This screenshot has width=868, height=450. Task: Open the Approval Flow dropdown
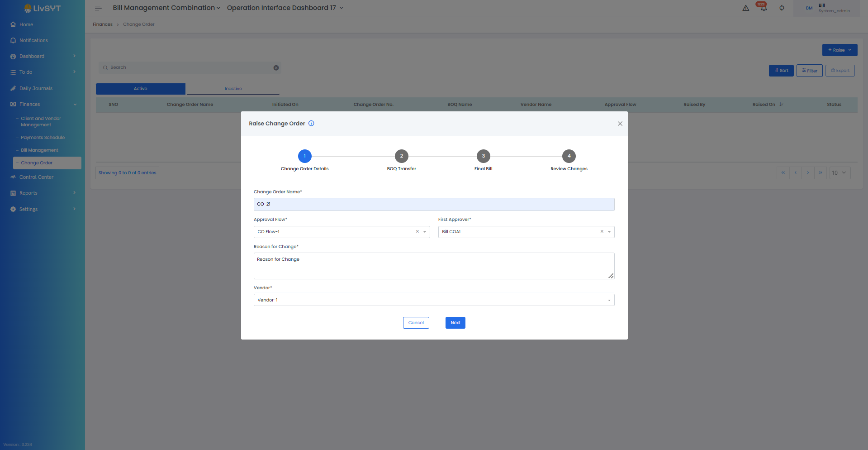pyautogui.click(x=342, y=232)
